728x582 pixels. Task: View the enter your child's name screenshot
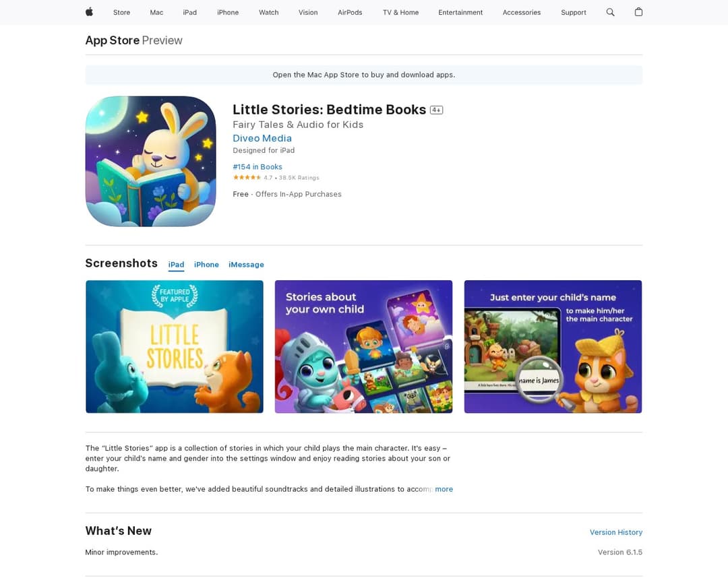point(553,347)
